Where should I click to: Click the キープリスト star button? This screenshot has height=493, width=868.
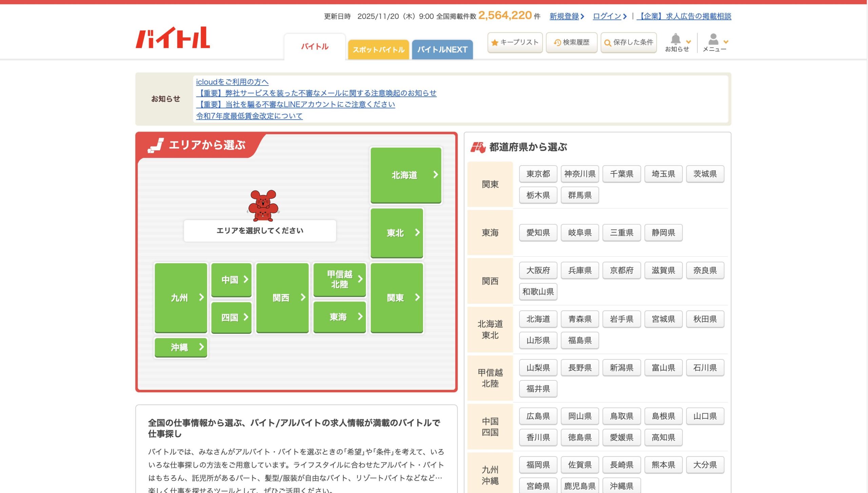click(x=515, y=42)
